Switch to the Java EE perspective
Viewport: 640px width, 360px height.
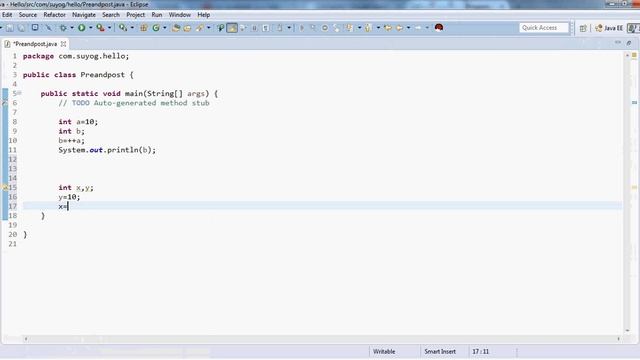coord(609,28)
